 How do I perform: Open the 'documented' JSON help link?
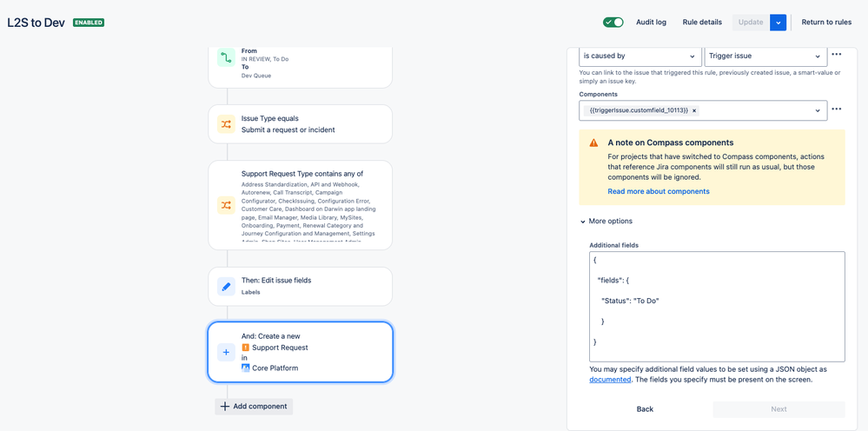coord(610,380)
